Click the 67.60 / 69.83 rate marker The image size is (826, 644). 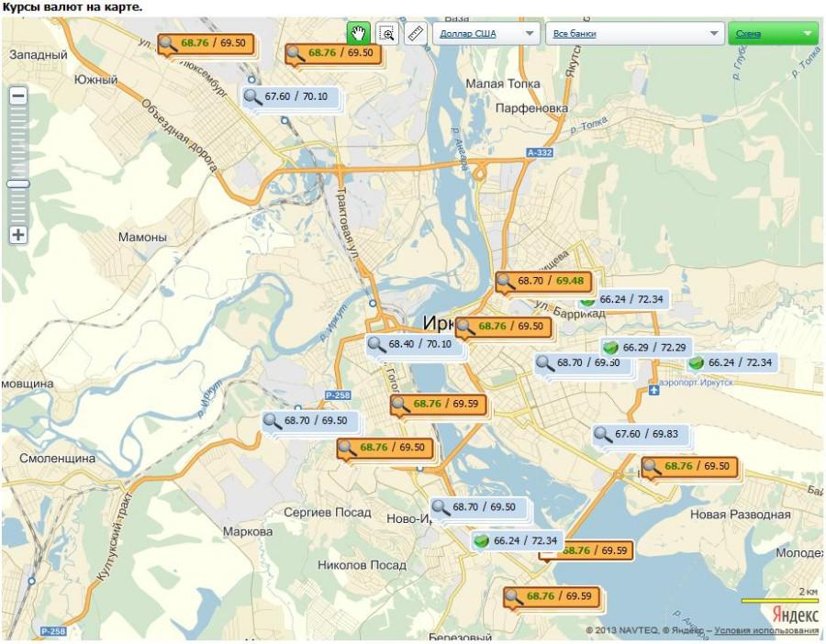[639, 435]
